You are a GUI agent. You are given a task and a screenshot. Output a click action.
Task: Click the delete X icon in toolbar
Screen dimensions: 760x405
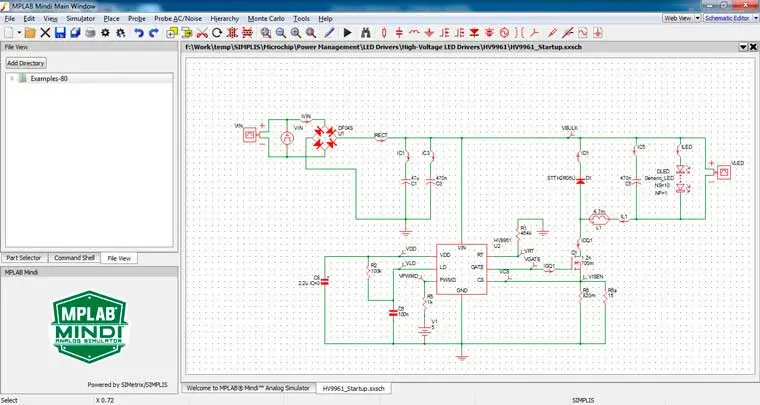point(45,33)
